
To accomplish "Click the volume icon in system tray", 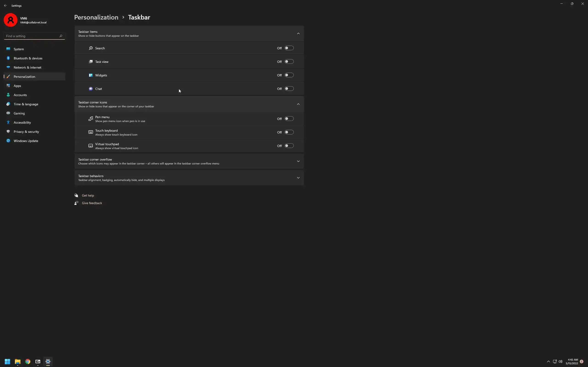I will click(x=560, y=361).
